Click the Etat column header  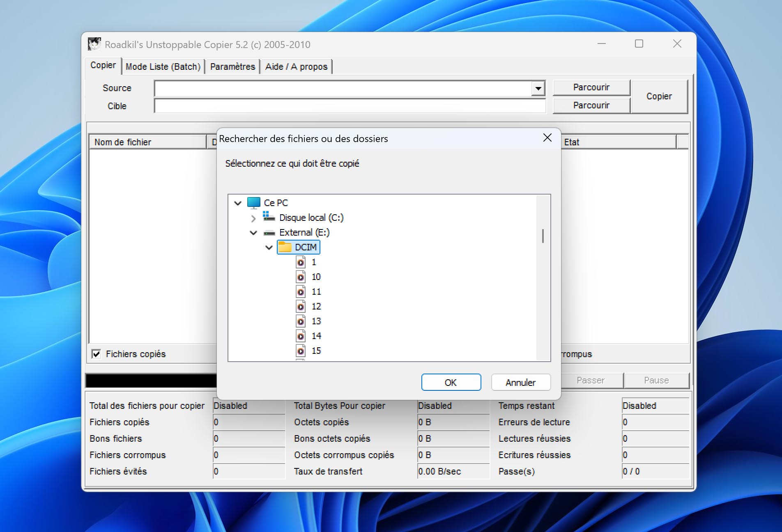click(618, 142)
